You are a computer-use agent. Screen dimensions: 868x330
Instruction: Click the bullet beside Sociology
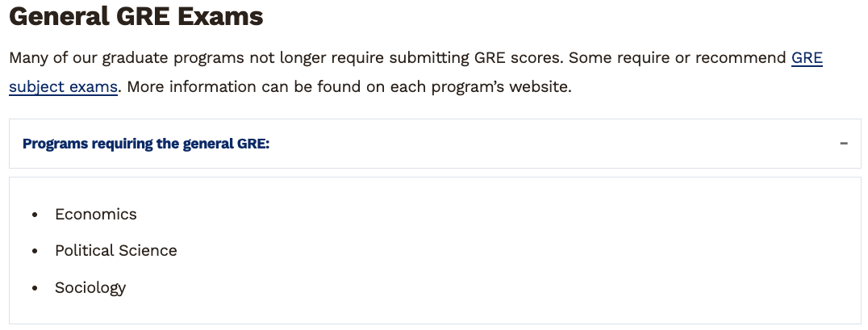point(35,289)
